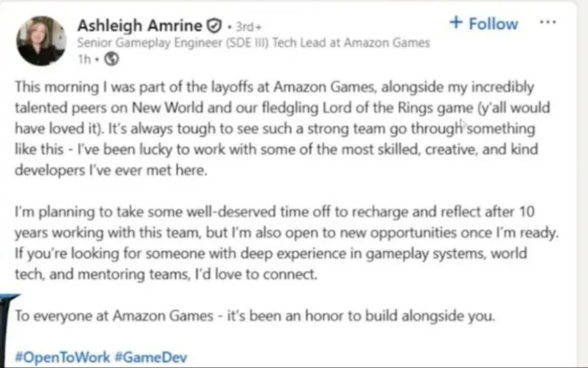Screen dimensions: 588x368
Task: Click the line "To everyone at Amazon Games"
Action: coord(255,316)
